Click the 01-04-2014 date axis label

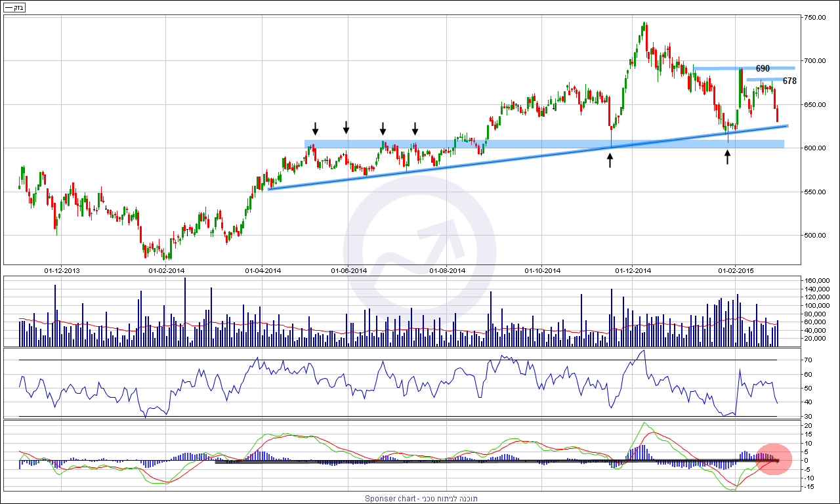point(263,270)
